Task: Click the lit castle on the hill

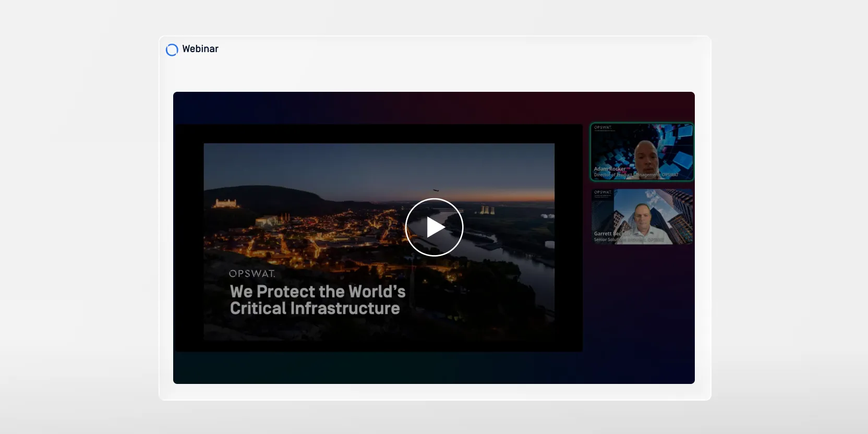Action: (x=225, y=202)
